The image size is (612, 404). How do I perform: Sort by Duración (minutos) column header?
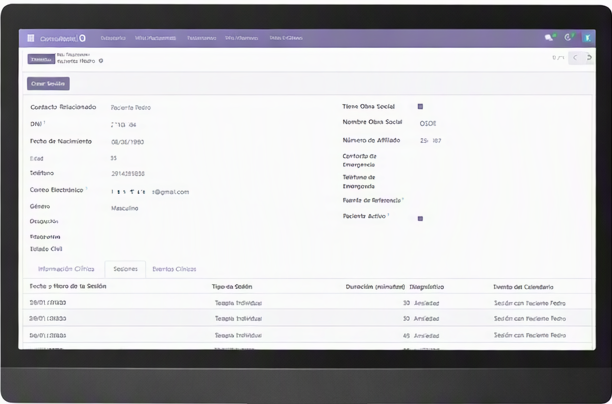tap(375, 287)
